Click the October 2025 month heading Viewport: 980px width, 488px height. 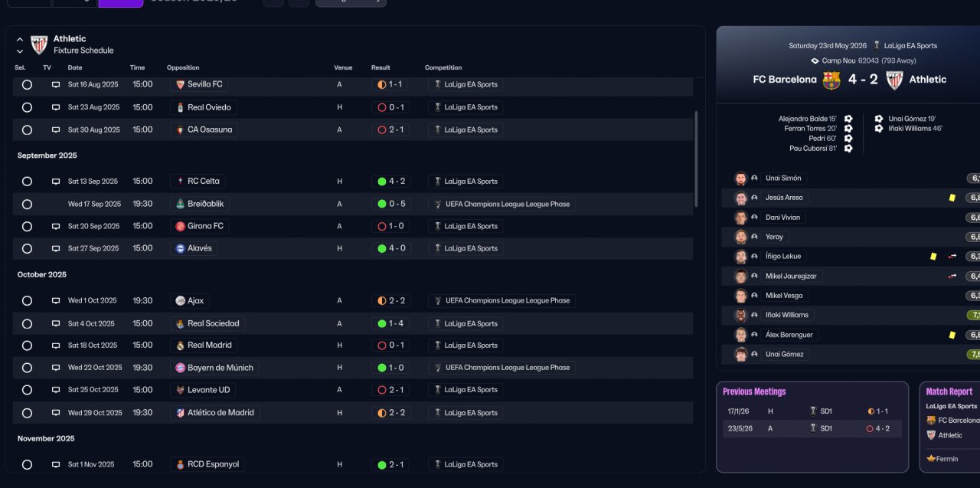tap(44, 274)
